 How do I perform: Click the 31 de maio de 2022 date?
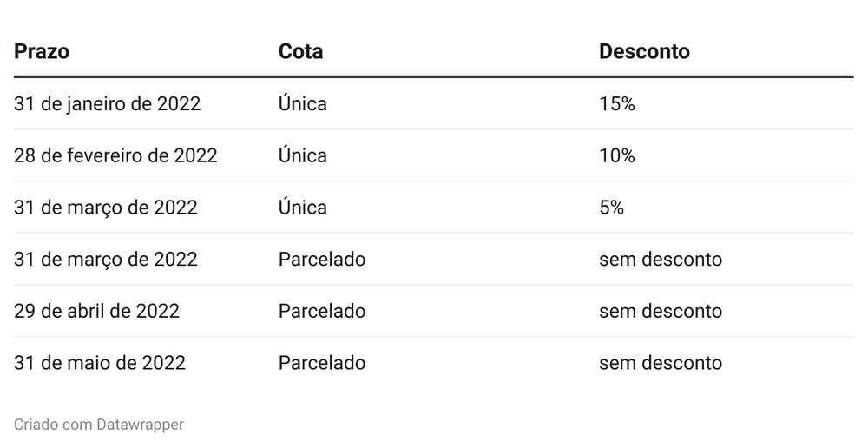click(100, 363)
